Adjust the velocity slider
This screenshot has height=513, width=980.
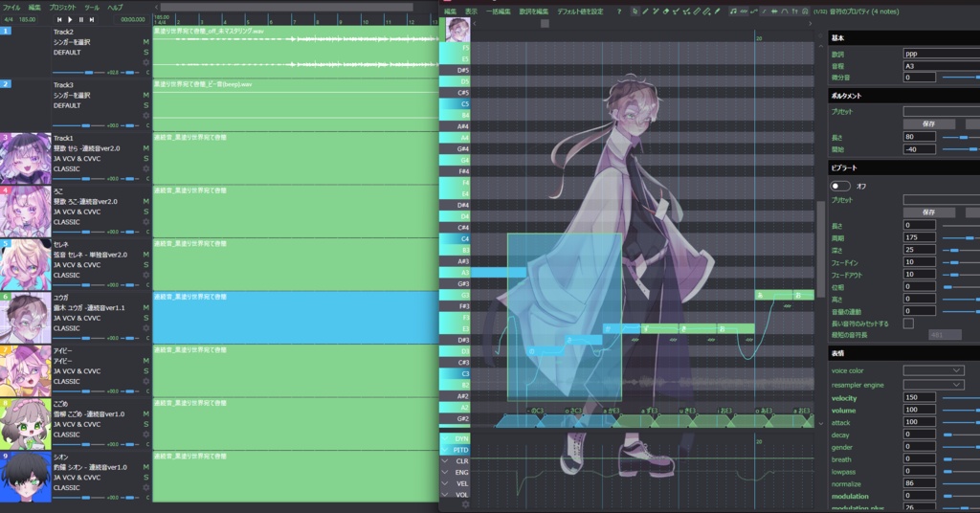coord(961,397)
